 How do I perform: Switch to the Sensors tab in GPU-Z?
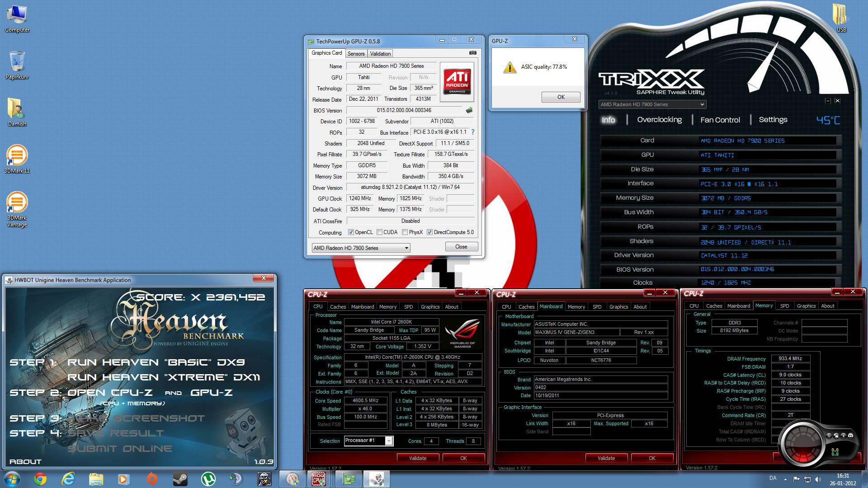[x=356, y=53]
